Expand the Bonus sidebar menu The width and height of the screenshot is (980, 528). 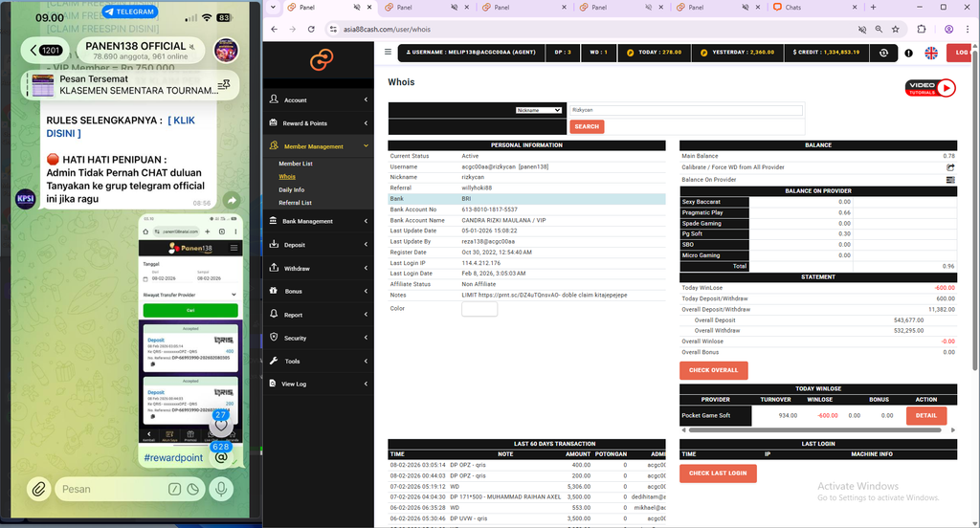pyautogui.click(x=318, y=291)
